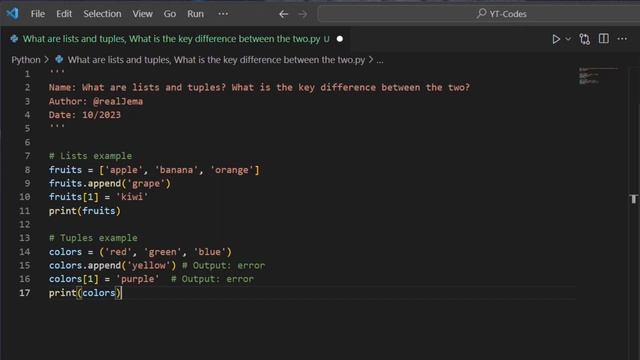Click the 'Date: 10/2023' line
The image size is (640, 360).
[84, 115]
